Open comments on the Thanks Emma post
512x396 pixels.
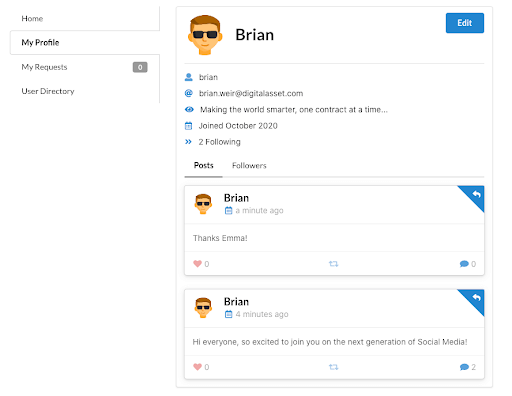click(464, 264)
